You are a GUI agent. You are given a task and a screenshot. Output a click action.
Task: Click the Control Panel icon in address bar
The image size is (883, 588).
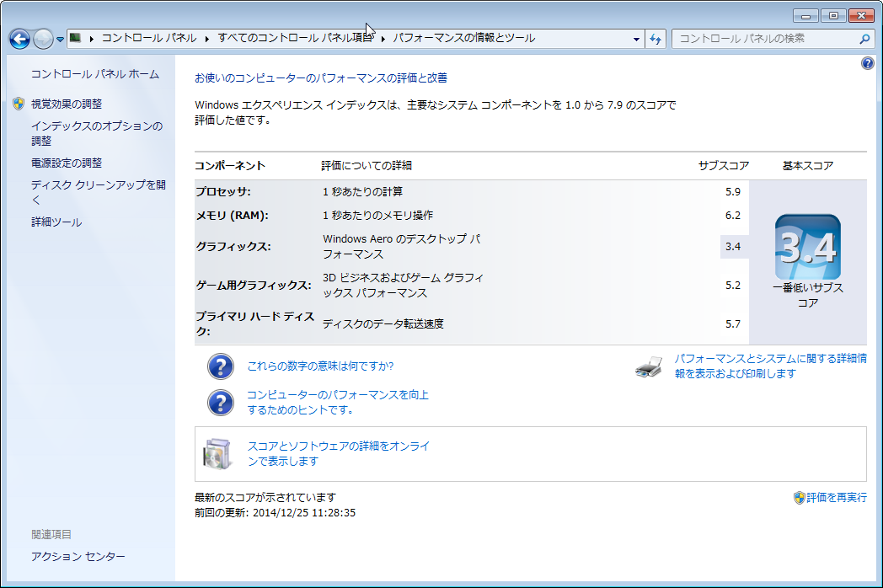[76, 38]
